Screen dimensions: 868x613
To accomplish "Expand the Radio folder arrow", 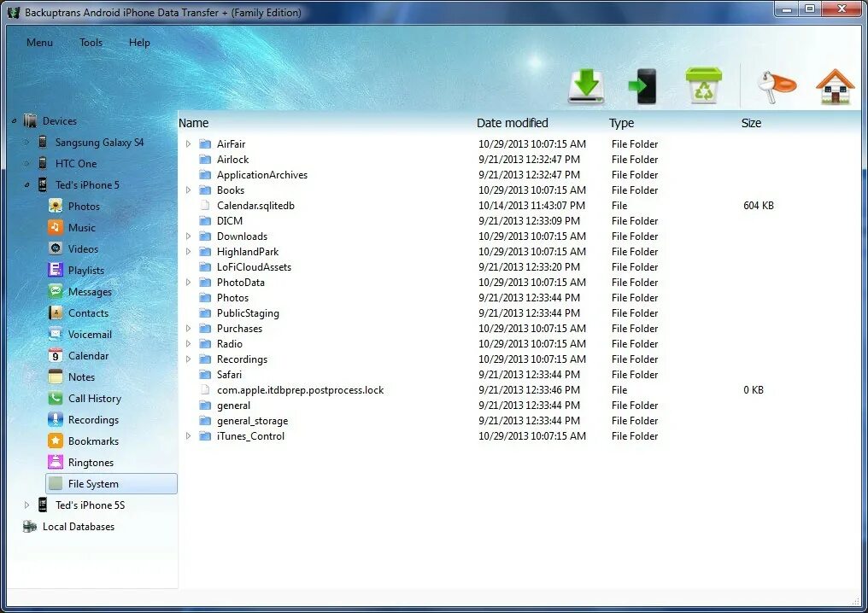I will [x=188, y=343].
